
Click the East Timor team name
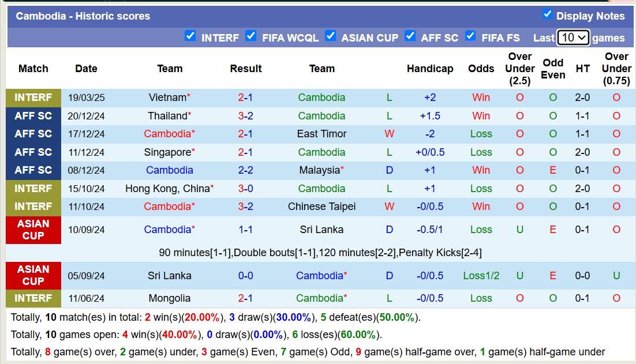click(321, 134)
